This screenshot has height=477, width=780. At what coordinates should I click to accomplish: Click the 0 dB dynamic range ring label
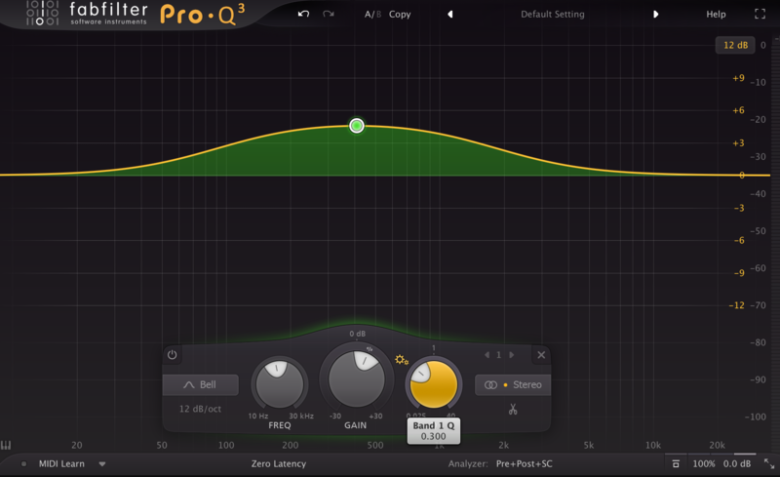pyautogui.click(x=357, y=334)
